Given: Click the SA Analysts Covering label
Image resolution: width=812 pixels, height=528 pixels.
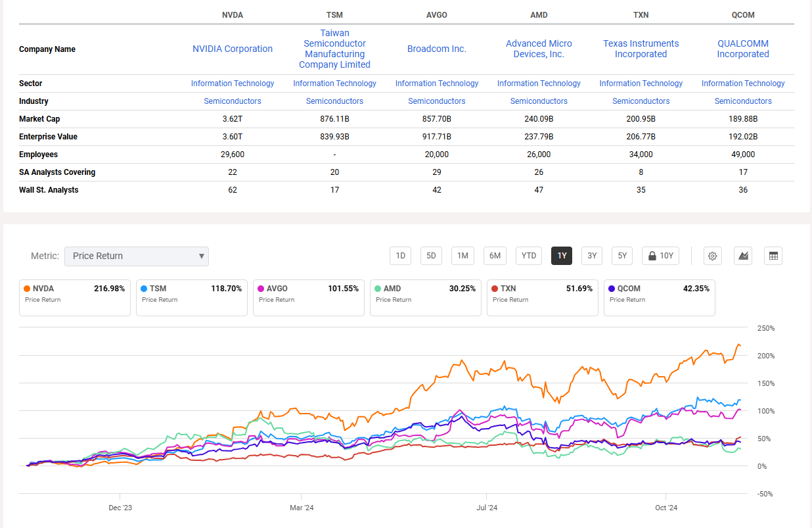Looking at the screenshot, I should tap(57, 172).
